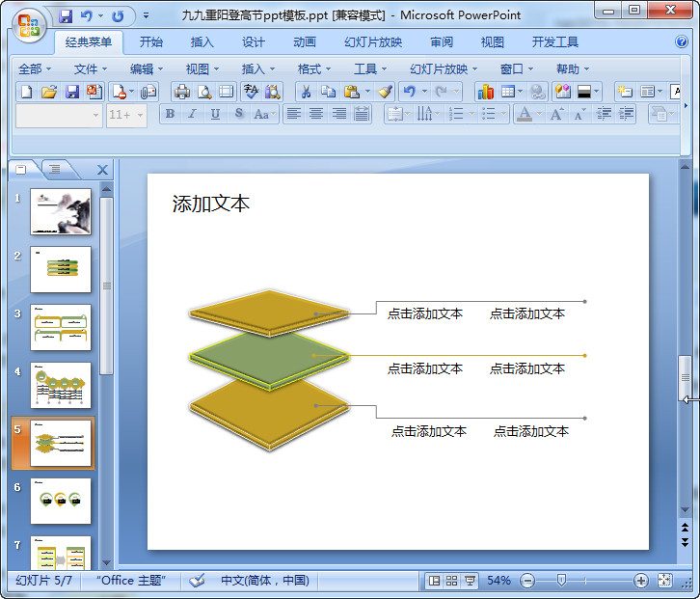Save via Quick Access Toolbar
Screen dimensions: 700x599
click(67, 16)
